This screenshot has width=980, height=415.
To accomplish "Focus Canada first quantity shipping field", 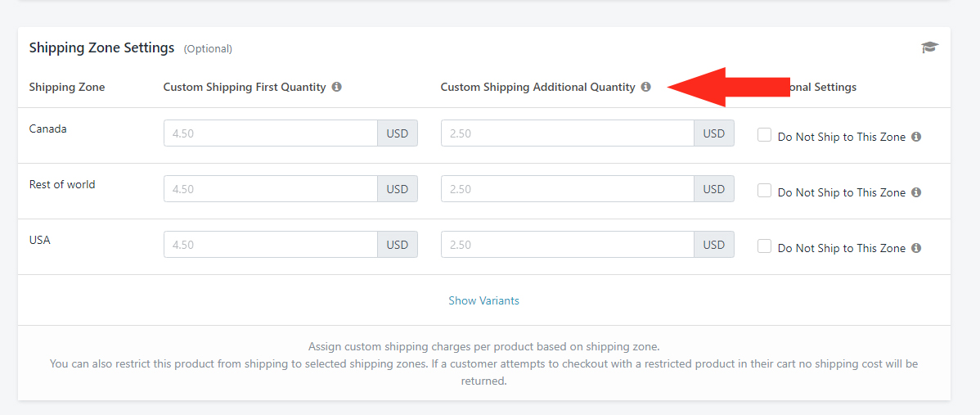I will coord(271,133).
